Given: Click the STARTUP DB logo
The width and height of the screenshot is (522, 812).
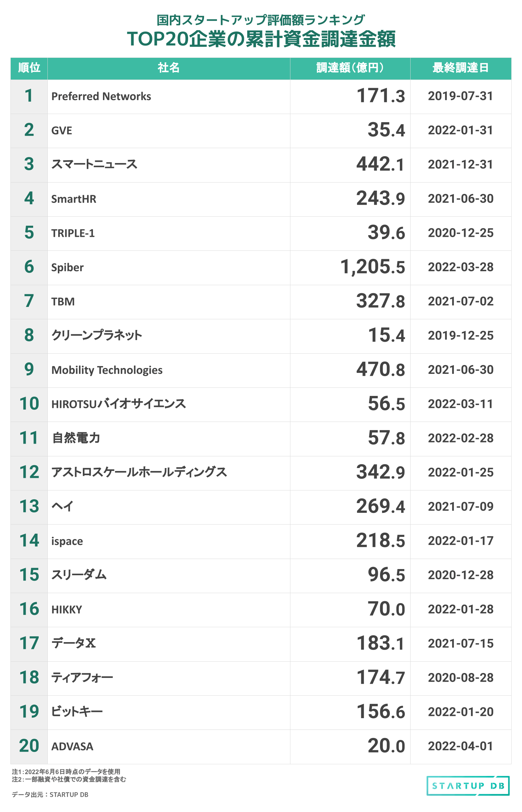Looking at the screenshot, I should tap(468, 786).
